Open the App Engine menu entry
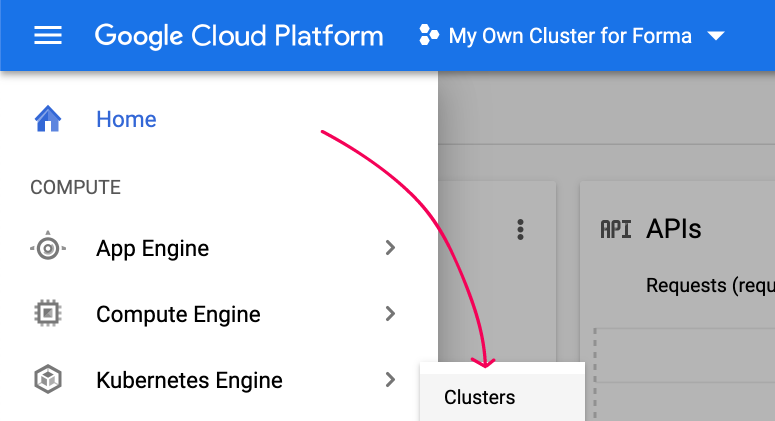775x421 pixels. (x=219, y=248)
